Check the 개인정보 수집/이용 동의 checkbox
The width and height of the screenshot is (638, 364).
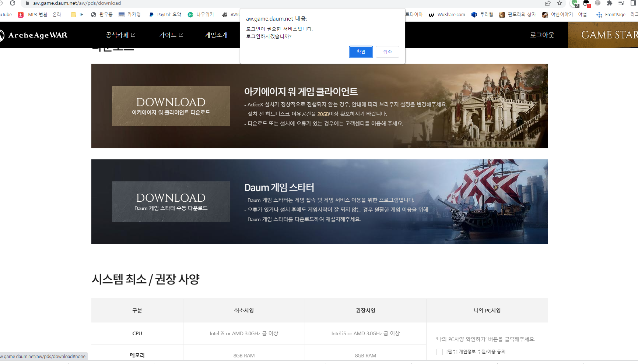coord(439,352)
